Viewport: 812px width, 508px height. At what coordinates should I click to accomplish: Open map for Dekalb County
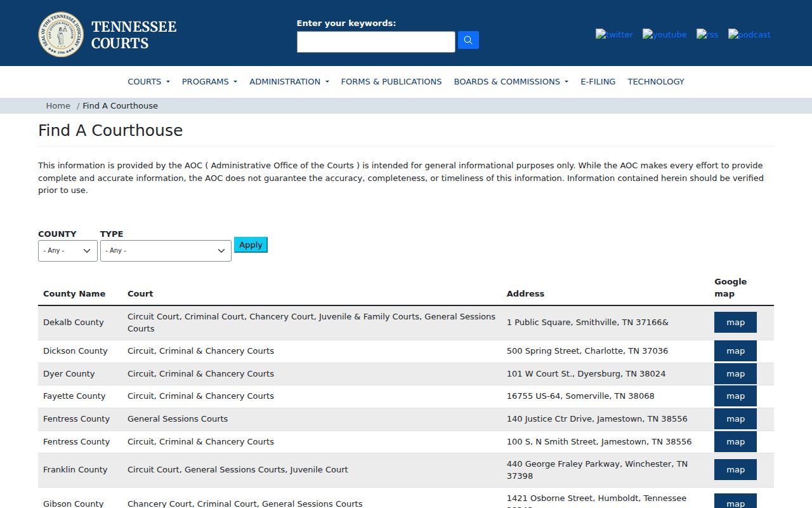point(735,323)
